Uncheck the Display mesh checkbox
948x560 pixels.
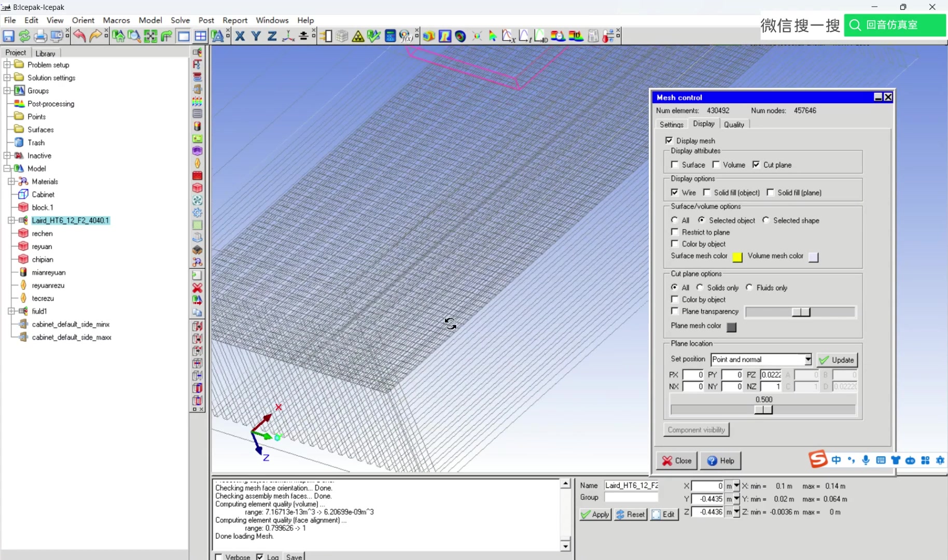669,141
